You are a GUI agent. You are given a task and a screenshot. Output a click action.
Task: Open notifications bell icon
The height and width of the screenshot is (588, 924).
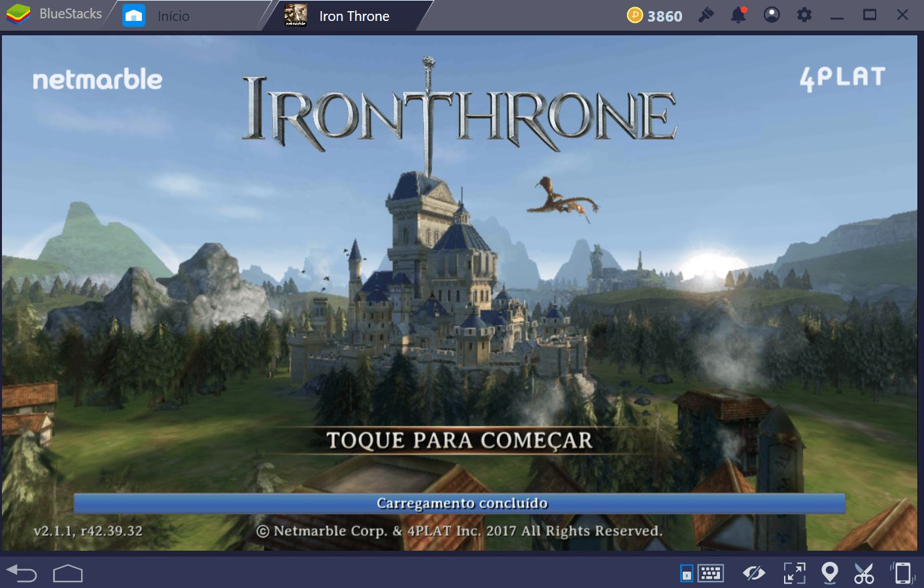pyautogui.click(x=739, y=15)
